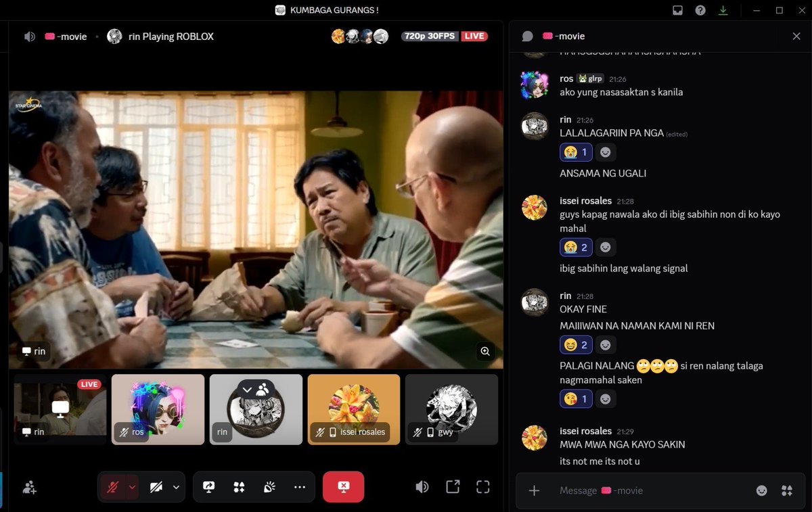Click voice channel speaker icon in header
This screenshot has height=512, width=812.
click(x=30, y=37)
